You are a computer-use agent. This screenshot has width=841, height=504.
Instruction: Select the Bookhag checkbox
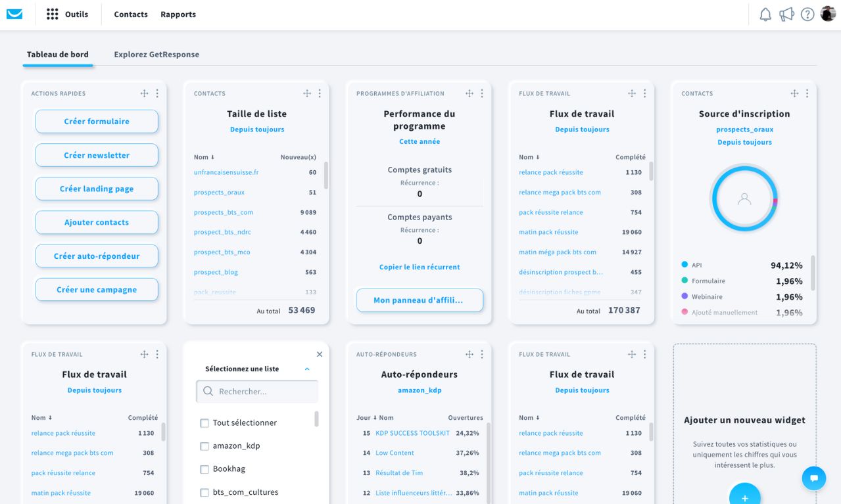point(204,469)
